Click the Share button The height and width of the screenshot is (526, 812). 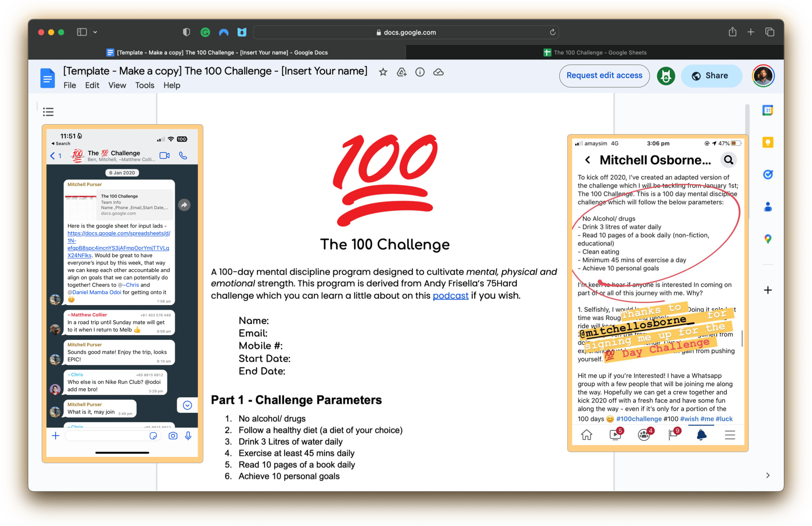[711, 76]
